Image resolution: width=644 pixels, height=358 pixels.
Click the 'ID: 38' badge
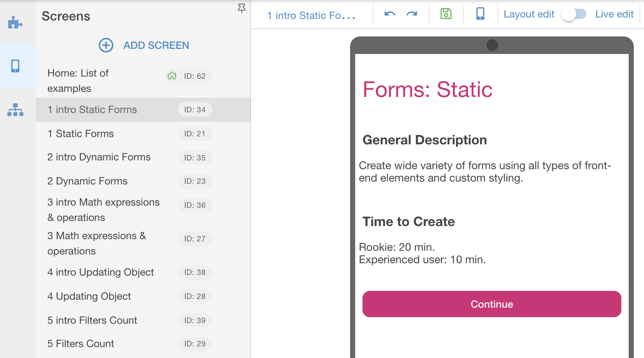(x=195, y=272)
